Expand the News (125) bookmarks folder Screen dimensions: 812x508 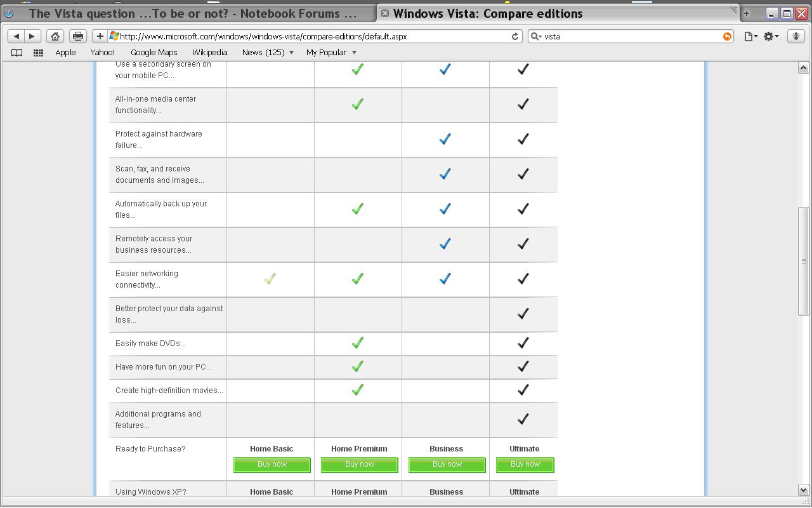pos(268,53)
